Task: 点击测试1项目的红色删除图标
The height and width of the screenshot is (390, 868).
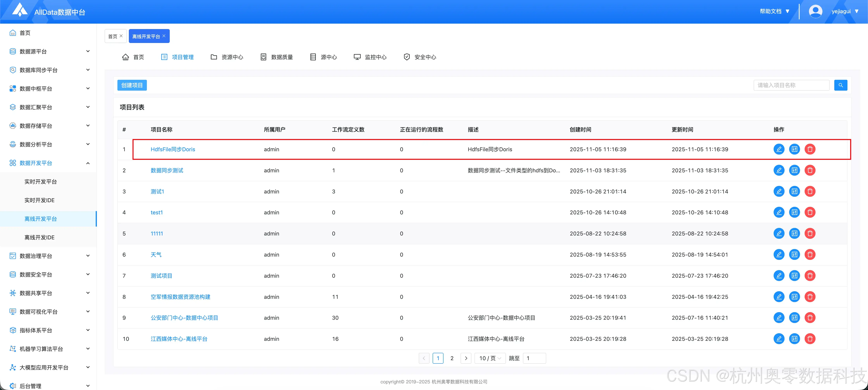Action: coord(810,191)
